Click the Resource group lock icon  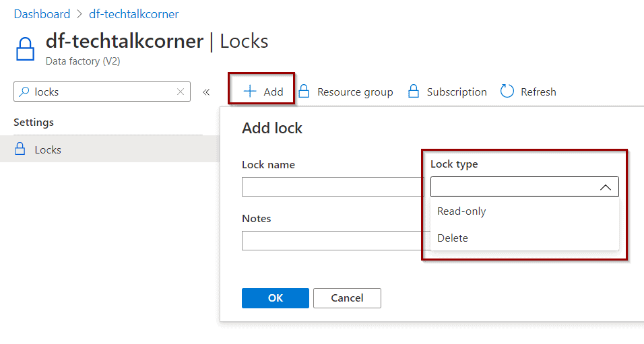[304, 91]
